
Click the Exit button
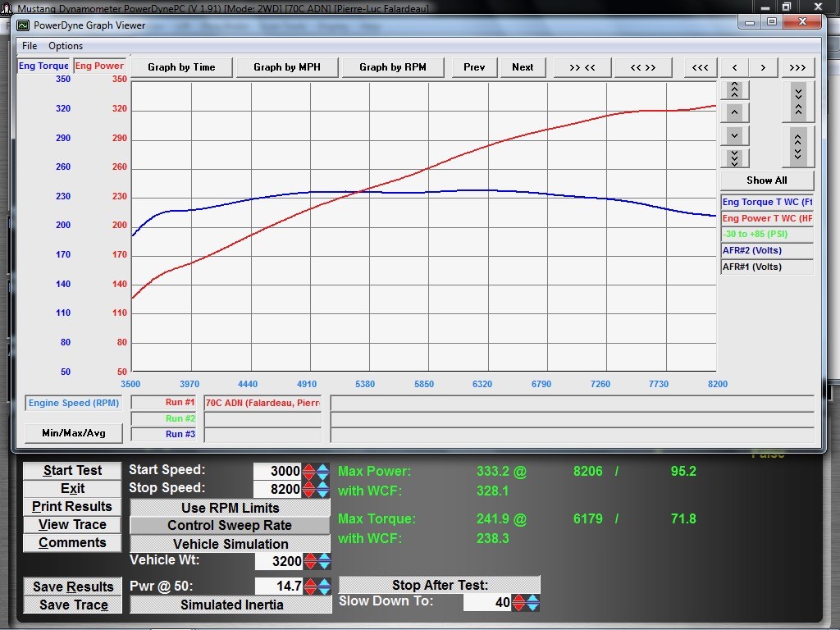pyautogui.click(x=72, y=489)
